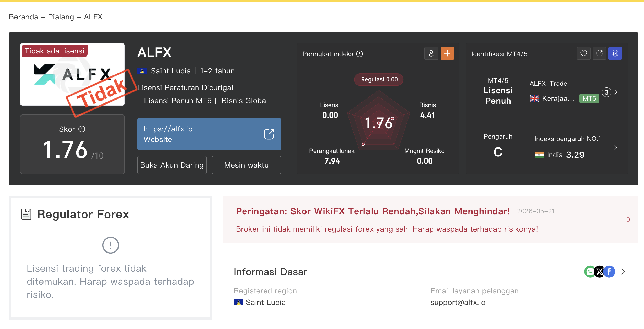Image resolution: width=644 pixels, height=329 pixels.
Task: Click the 2026-05-21 warning date
Action: point(536,211)
